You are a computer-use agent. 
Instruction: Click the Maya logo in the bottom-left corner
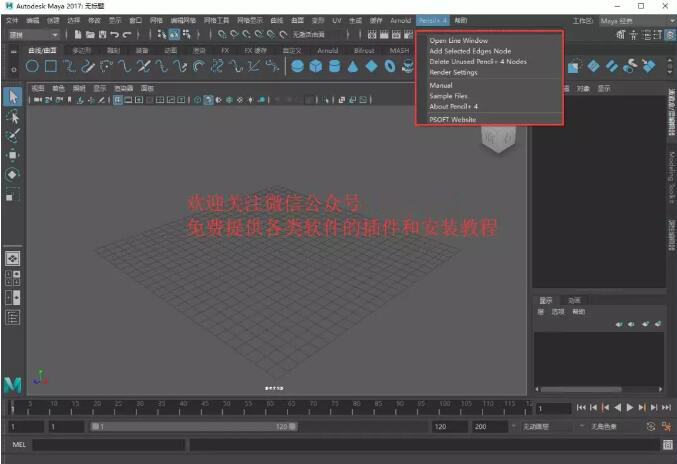click(13, 383)
